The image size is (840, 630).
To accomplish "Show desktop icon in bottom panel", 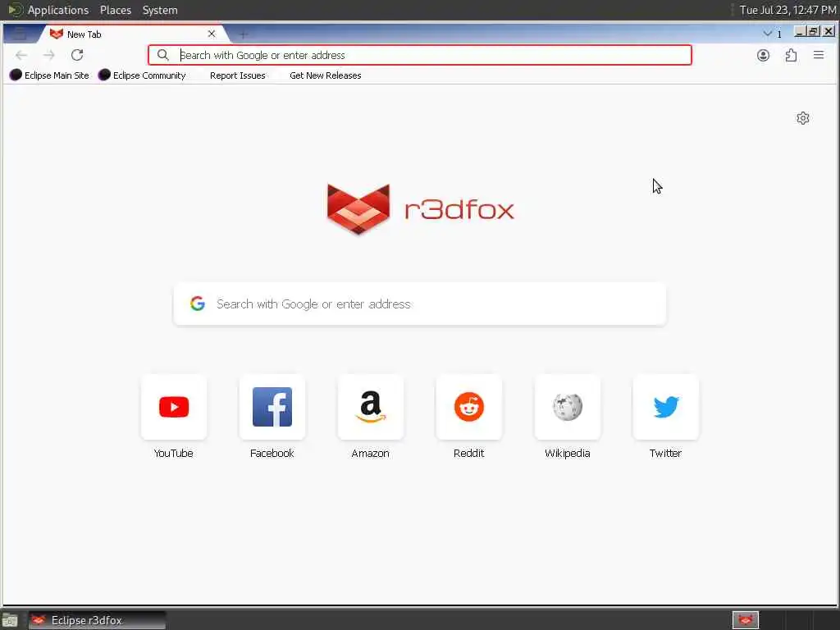I will coord(10,620).
